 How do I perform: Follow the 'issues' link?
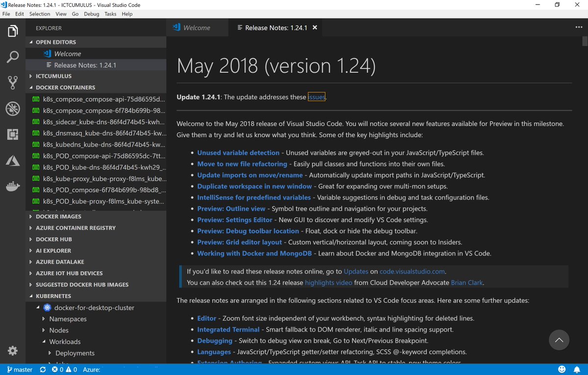317,97
